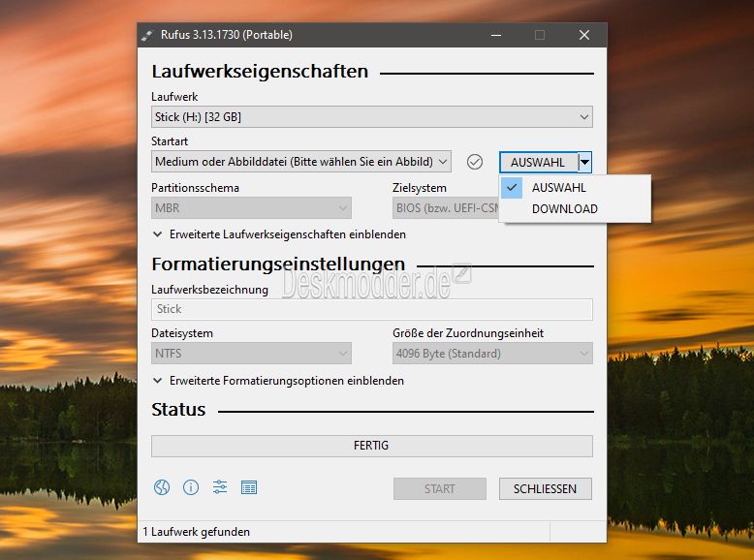754x560 pixels.
Task: Click the AUSWAHL button
Action: pyautogui.click(x=539, y=162)
